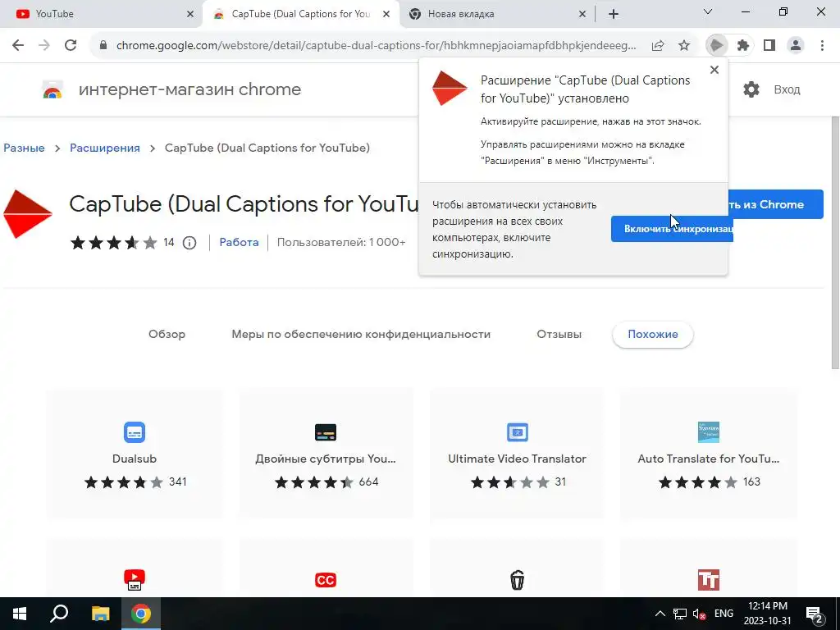840x630 pixels.
Task: Share this page via the share icon
Action: [658, 46]
